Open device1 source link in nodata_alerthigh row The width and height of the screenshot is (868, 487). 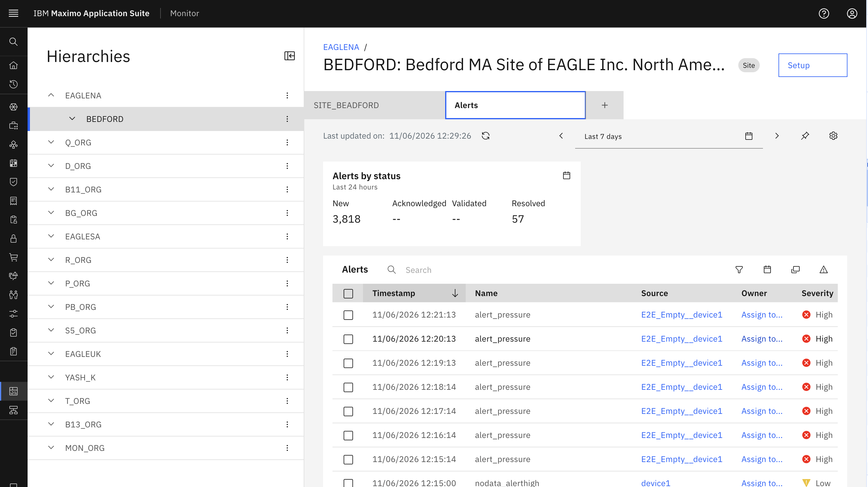click(656, 483)
